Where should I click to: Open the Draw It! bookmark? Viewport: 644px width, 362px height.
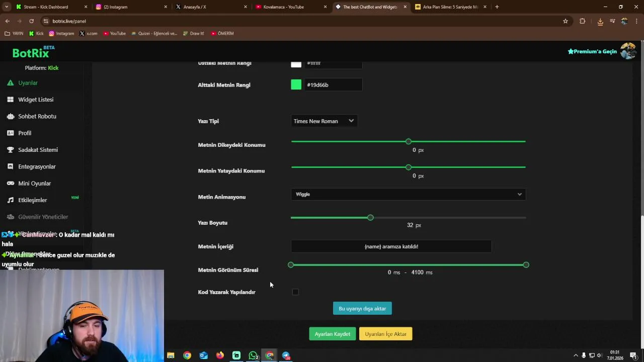point(193,34)
